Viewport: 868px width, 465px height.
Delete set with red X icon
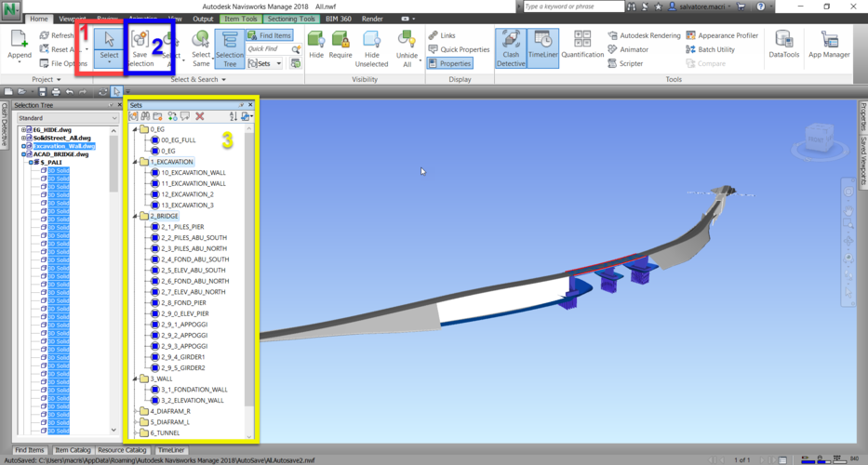click(x=199, y=116)
